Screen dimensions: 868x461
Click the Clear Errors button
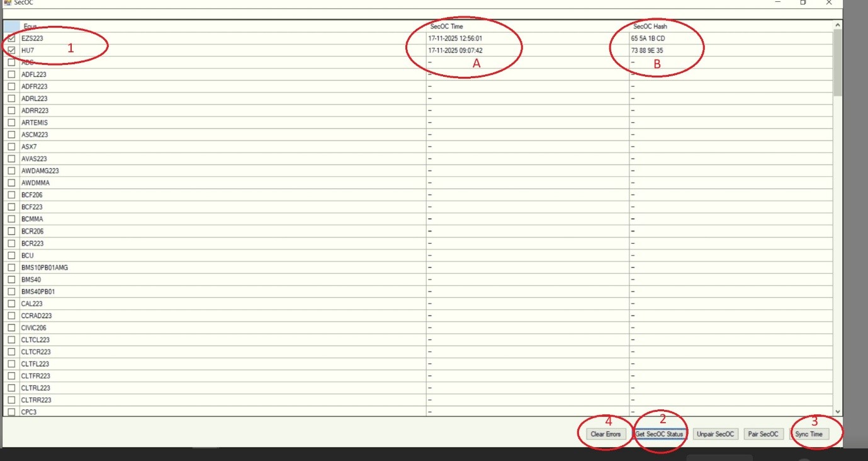606,434
